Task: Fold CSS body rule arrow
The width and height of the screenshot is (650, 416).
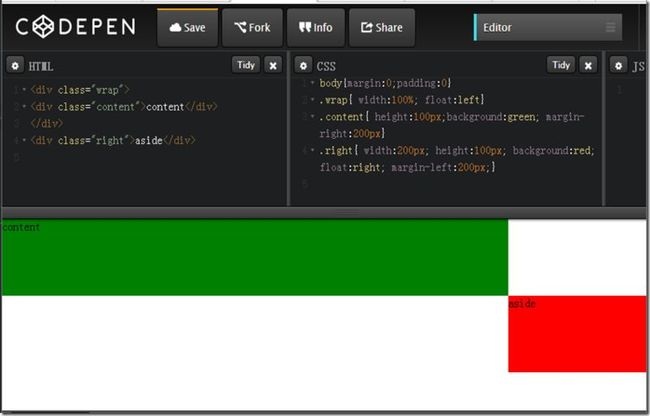Action: click(x=313, y=82)
